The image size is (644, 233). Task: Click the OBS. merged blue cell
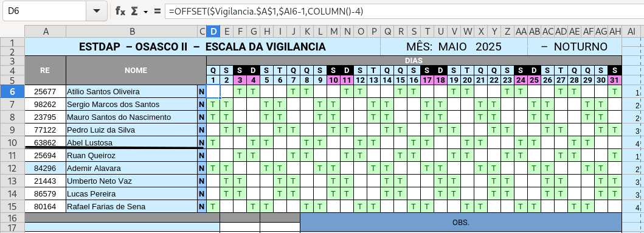click(x=461, y=222)
